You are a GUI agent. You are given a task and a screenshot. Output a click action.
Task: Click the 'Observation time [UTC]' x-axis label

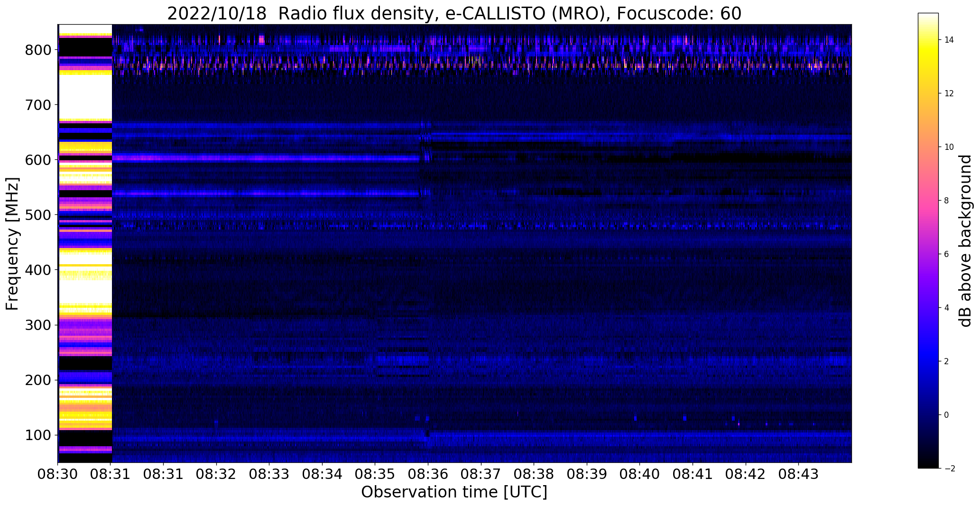[454, 492]
